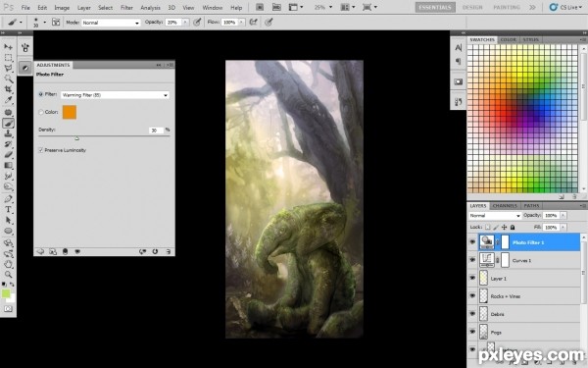Open the Analysis menu
Viewport: 588px width, 368px height.
click(150, 8)
